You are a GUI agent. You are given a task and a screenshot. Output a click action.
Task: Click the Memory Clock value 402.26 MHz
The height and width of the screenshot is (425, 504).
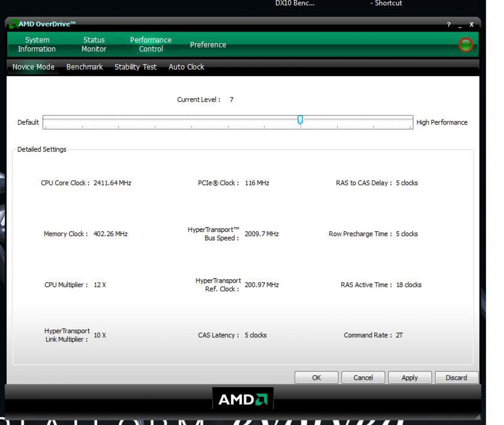click(x=111, y=234)
